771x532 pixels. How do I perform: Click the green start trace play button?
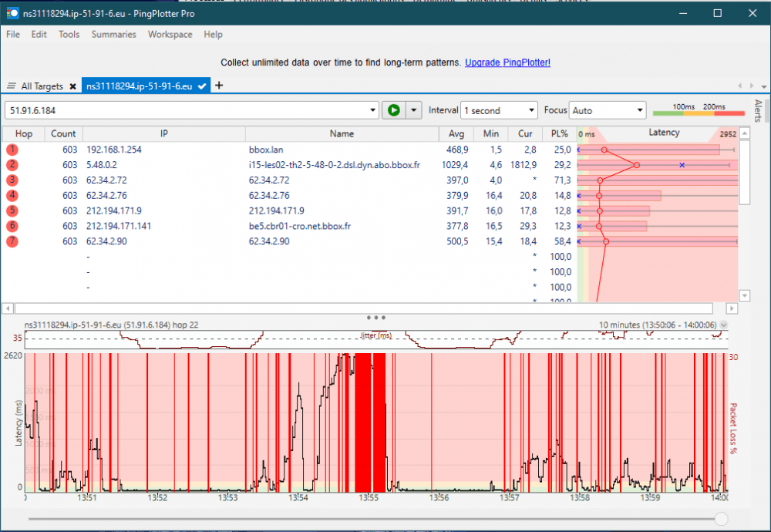[393, 110]
